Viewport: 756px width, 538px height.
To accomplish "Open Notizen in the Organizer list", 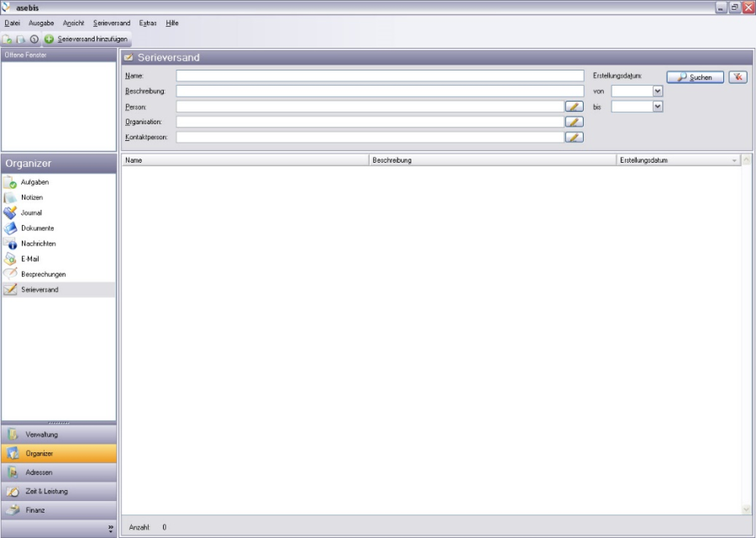I will click(x=32, y=197).
